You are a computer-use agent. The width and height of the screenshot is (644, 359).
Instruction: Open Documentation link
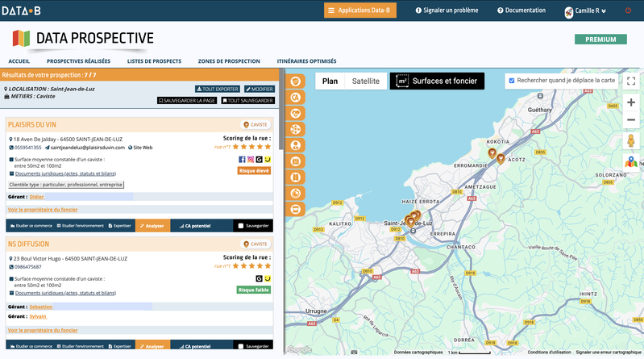pos(521,10)
